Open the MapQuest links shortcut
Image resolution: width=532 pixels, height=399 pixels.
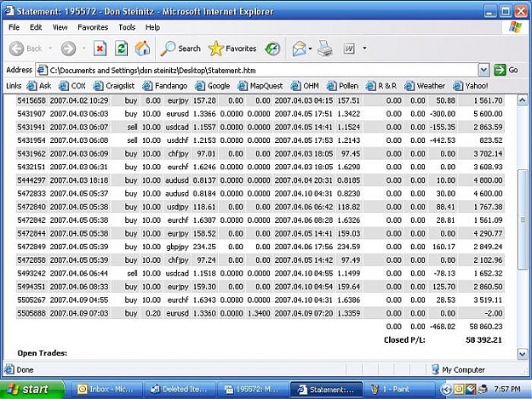click(x=260, y=86)
